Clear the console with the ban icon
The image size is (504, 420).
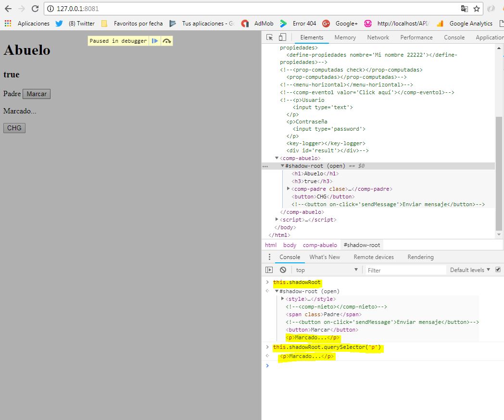click(x=283, y=270)
